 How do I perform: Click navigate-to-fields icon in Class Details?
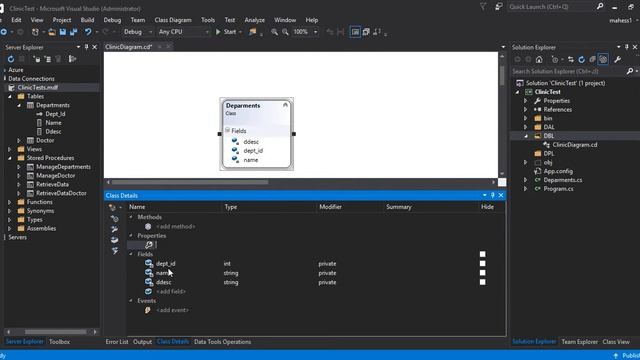pos(114,240)
